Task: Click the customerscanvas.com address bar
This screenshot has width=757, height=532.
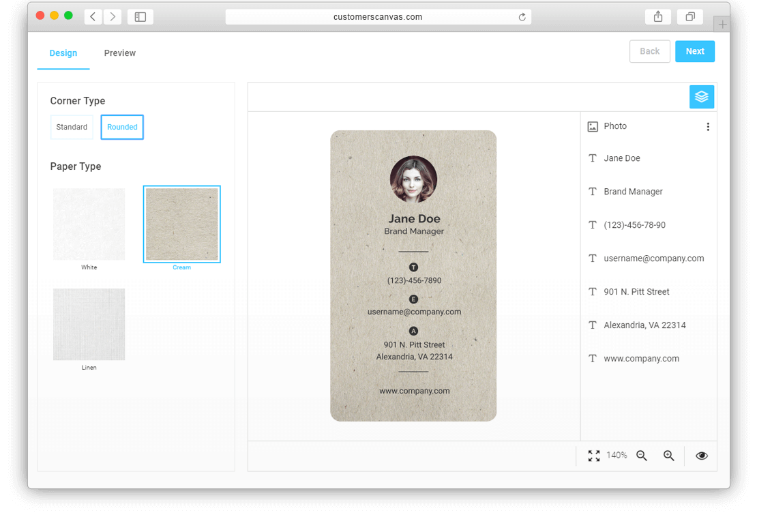Action: pos(378,17)
